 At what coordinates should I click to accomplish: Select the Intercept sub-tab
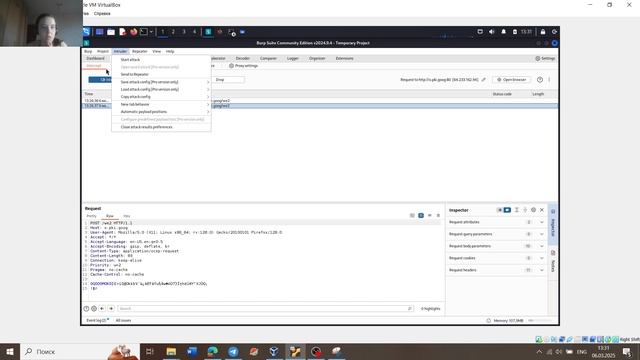[x=93, y=66]
